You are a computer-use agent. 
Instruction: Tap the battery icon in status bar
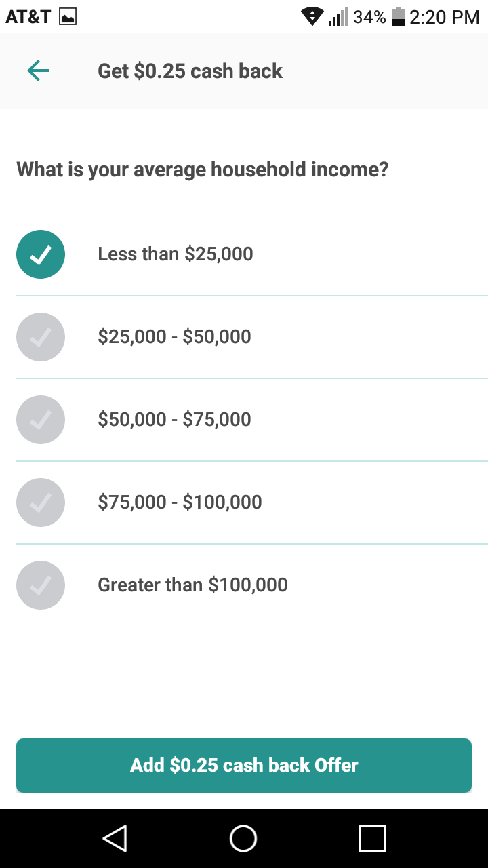[x=399, y=17]
